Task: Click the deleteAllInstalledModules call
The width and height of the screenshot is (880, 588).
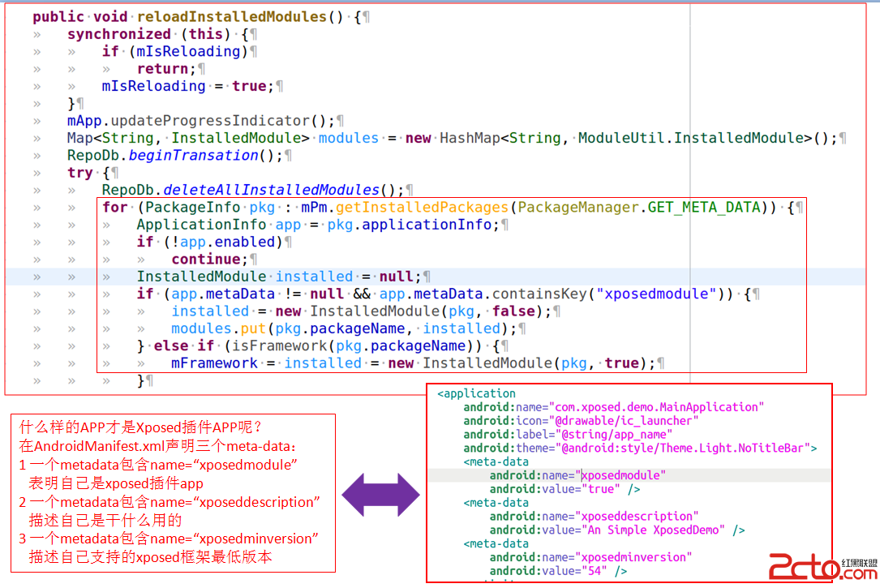Action: (x=271, y=191)
